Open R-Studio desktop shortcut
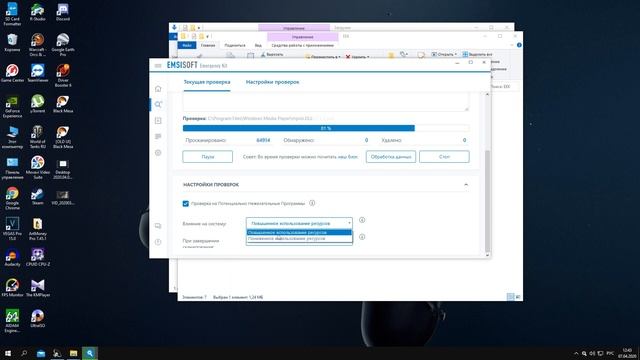Image resolution: width=640 pixels, height=360 pixels. (38, 11)
